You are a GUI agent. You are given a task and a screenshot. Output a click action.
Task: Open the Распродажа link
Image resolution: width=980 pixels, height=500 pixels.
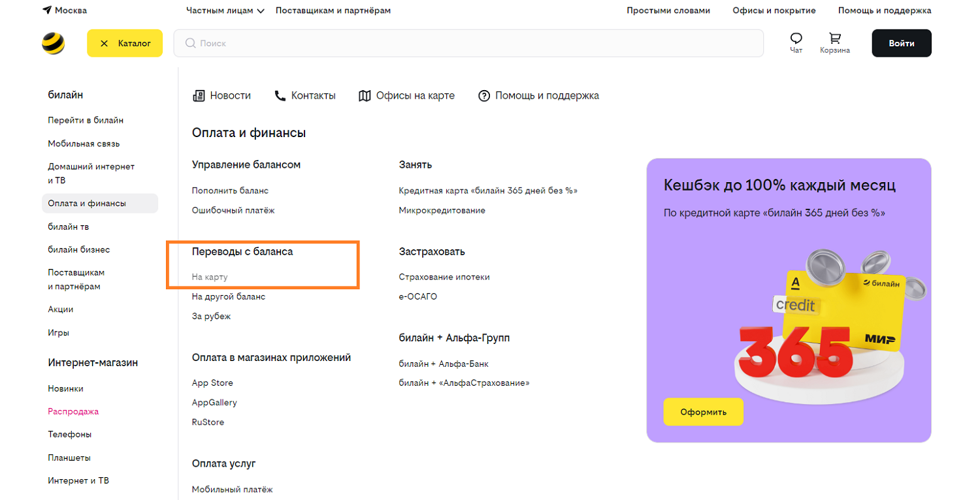73,411
